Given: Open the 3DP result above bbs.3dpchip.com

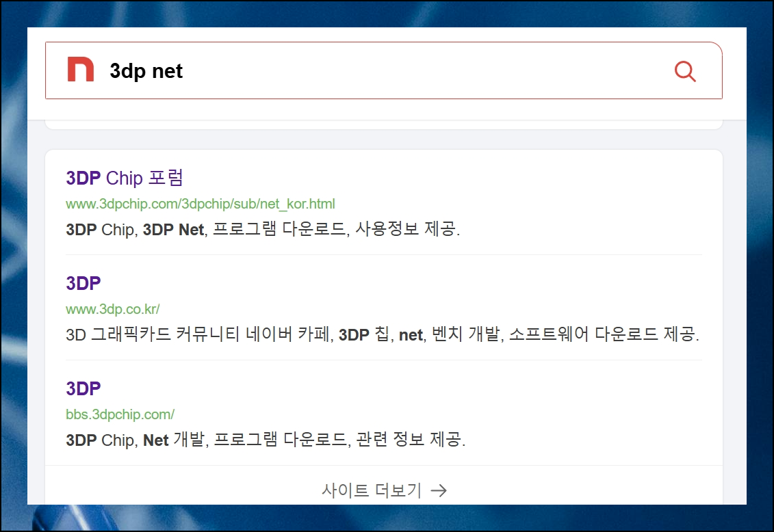Looking at the screenshot, I should (x=83, y=388).
